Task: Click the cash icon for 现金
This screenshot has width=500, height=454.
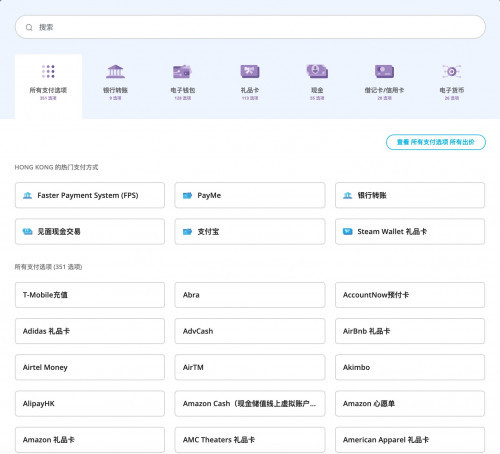Action: point(317,71)
